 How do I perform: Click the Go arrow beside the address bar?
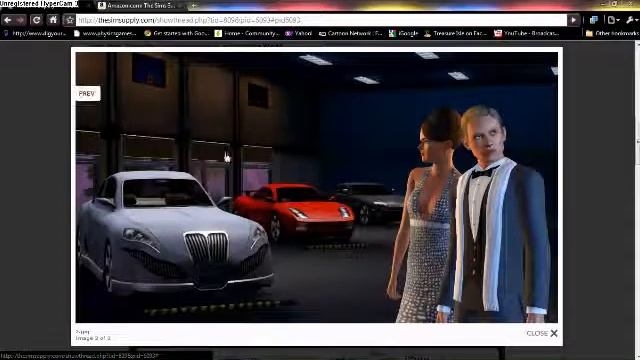click(573, 20)
